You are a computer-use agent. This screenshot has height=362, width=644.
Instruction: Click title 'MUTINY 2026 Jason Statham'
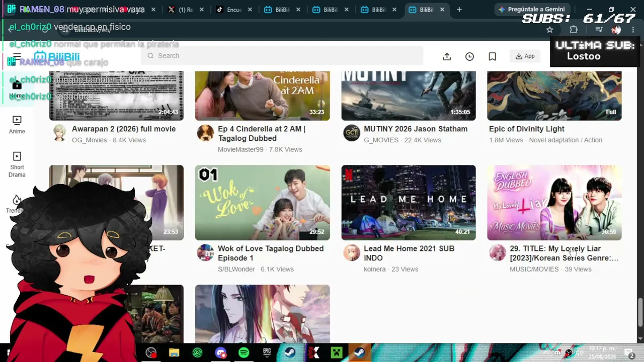click(x=416, y=129)
